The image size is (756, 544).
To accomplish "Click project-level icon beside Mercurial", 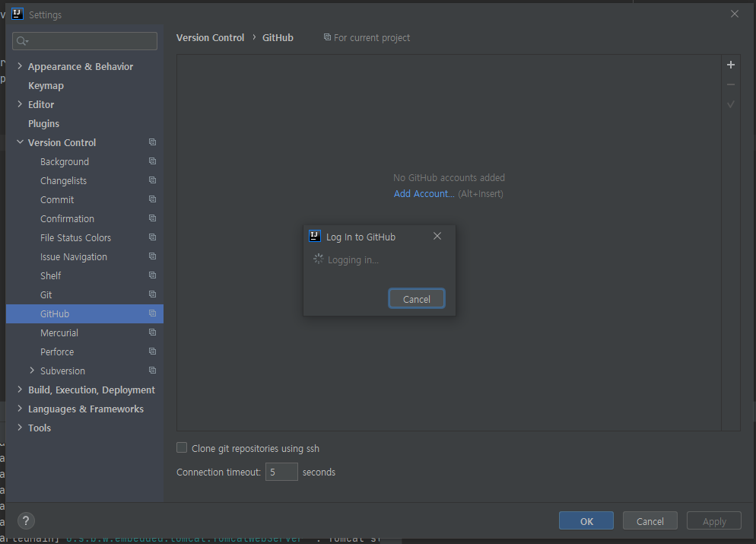I will tap(152, 332).
